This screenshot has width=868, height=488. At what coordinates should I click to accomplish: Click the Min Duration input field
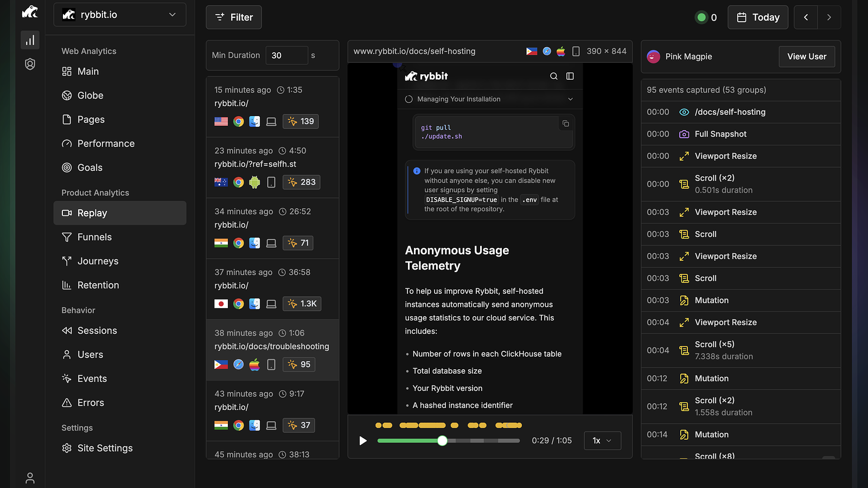287,55
